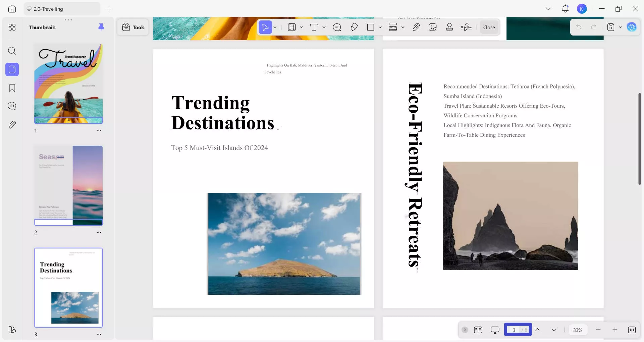Expand the text tool dropdown arrow
Viewport: 644px width, 342px height.
coord(324,27)
